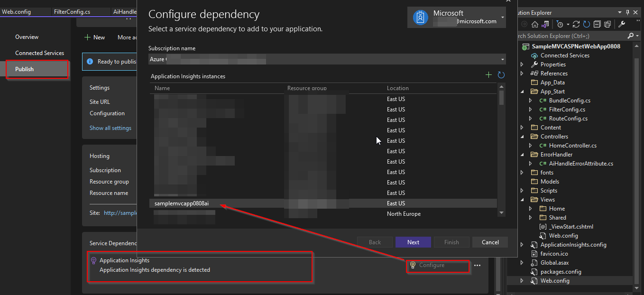644x295 pixels.
Task: Pin the Solution Explorer panel
Action: pos(627,12)
